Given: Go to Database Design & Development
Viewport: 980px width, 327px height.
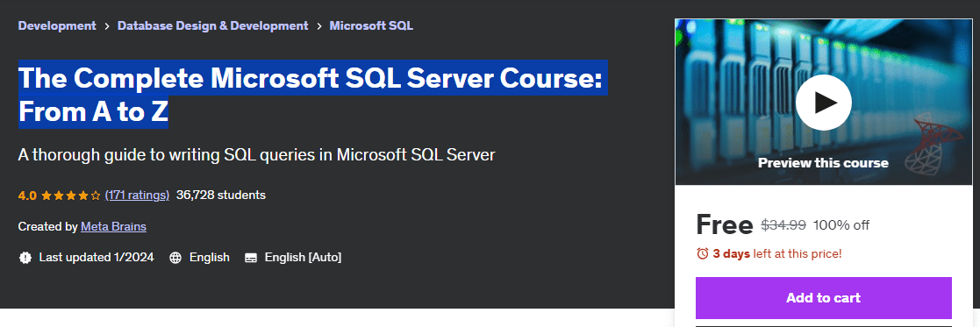Looking at the screenshot, I should (212, 25).
